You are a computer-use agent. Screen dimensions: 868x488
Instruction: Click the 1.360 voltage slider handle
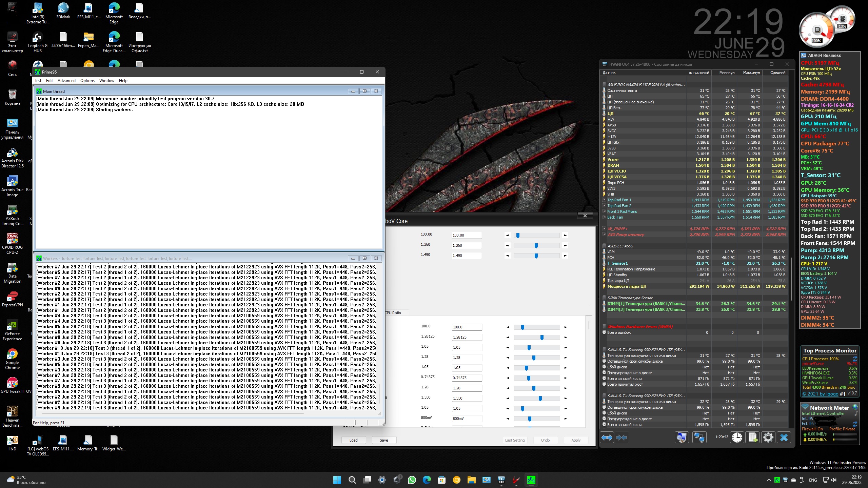click(x=536, y=245)
